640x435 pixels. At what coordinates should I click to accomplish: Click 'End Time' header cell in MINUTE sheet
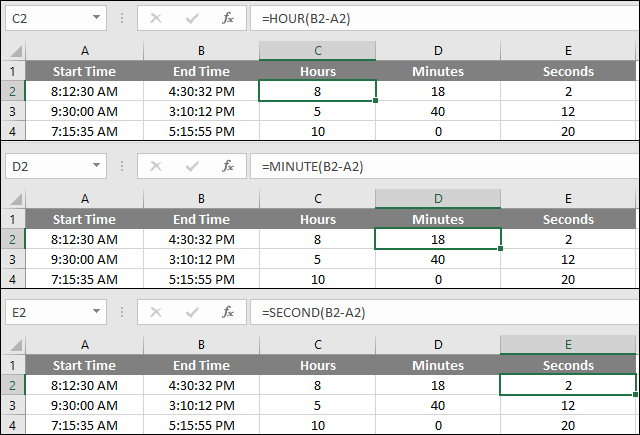(201, 220)
